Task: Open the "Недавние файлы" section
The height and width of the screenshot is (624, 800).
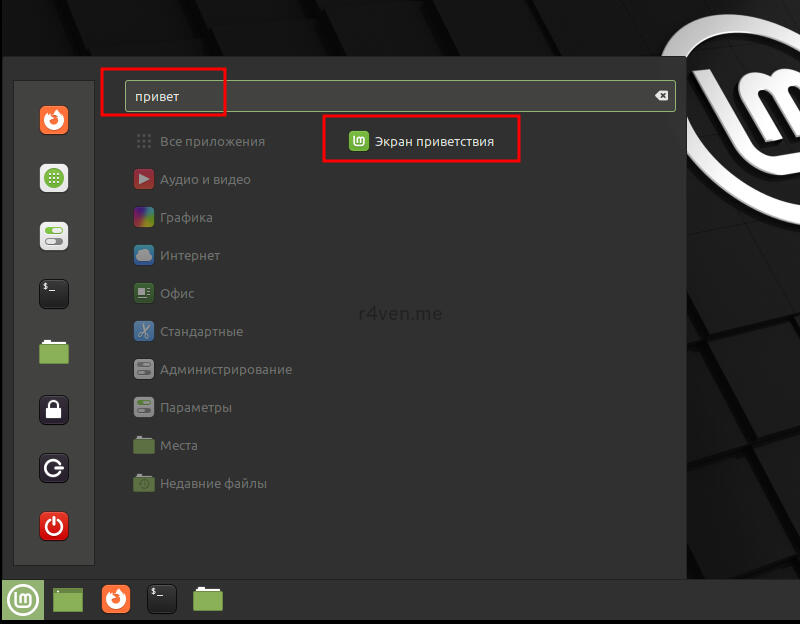Action: click(213, 484)
